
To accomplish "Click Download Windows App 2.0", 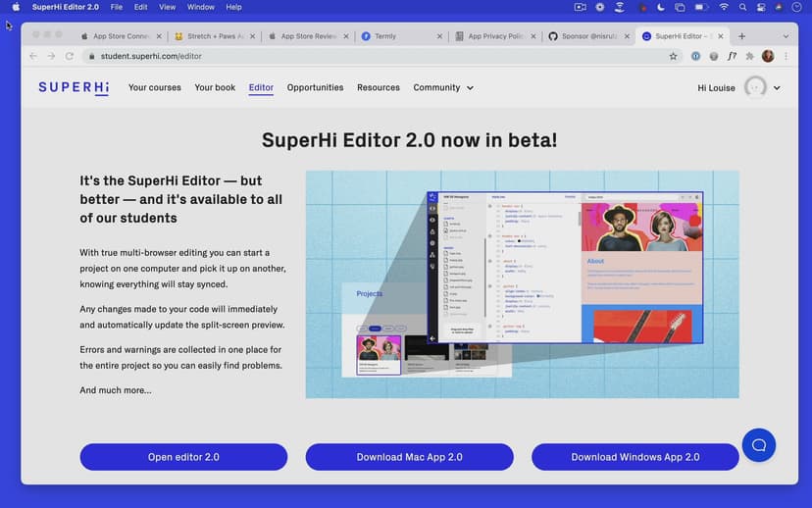I will point(634,457).
